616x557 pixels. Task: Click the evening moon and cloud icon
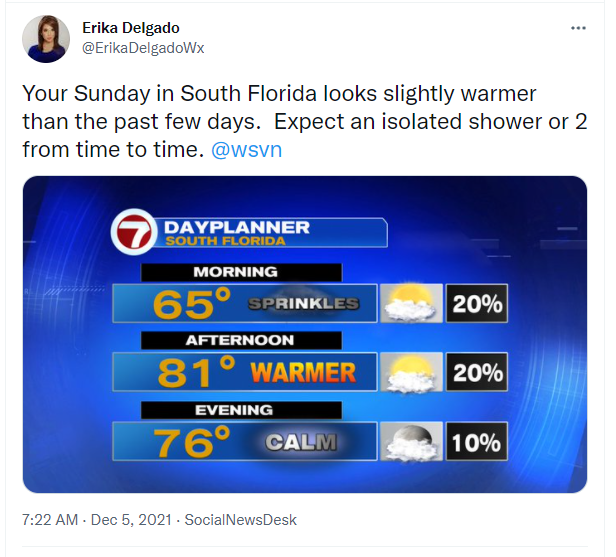411,441
